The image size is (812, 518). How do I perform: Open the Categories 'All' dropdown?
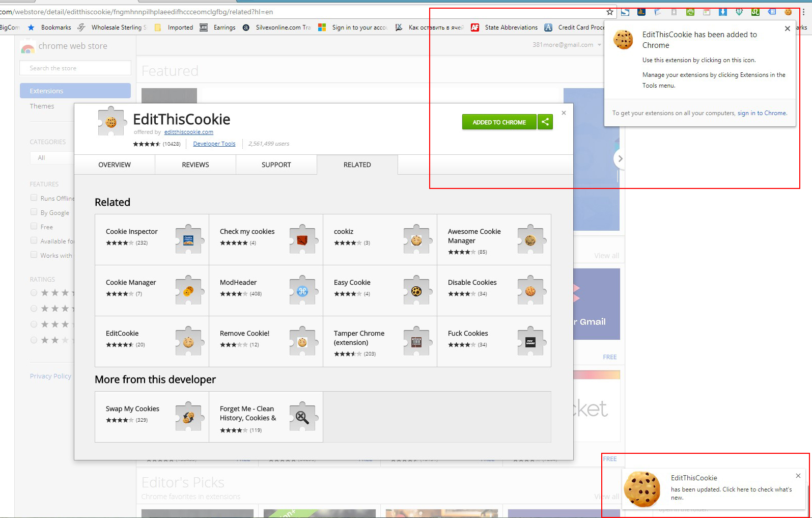[x=52, y=158]
